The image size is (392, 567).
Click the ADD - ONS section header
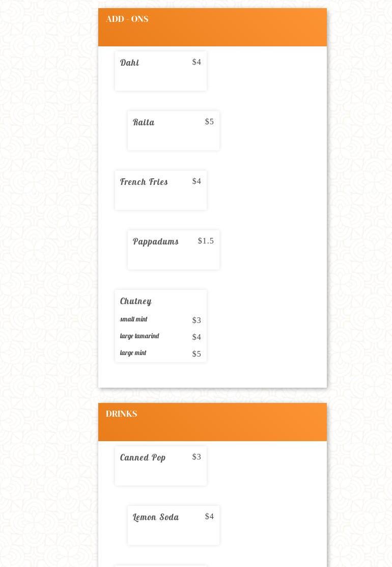click(x=127, y=19)
